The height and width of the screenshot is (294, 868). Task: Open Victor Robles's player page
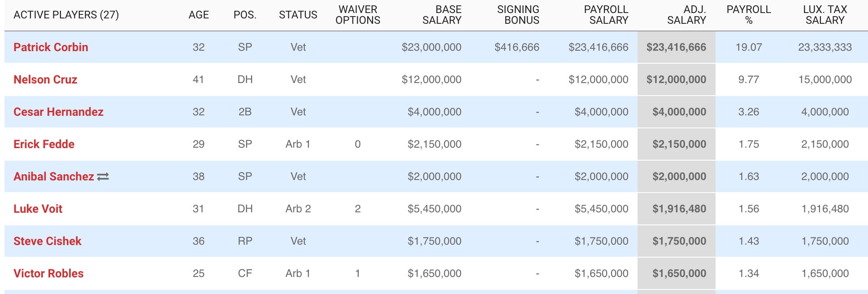[48, 273]
